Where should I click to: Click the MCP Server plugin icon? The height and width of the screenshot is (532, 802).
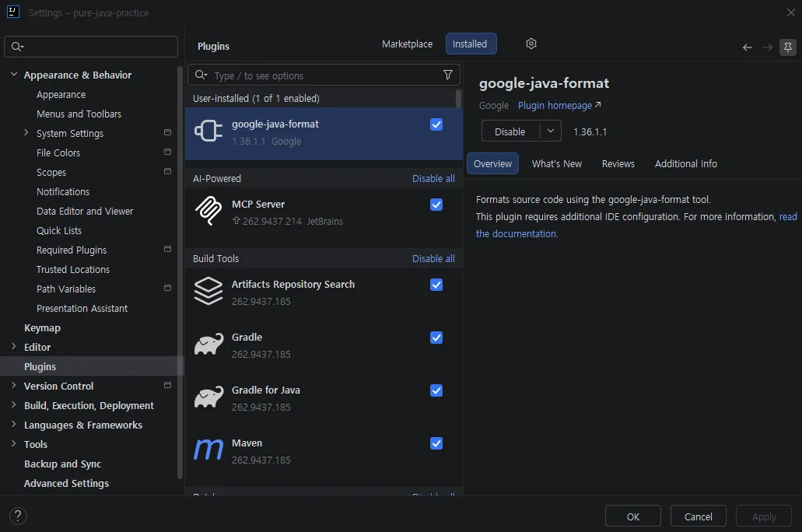point(208,211)
